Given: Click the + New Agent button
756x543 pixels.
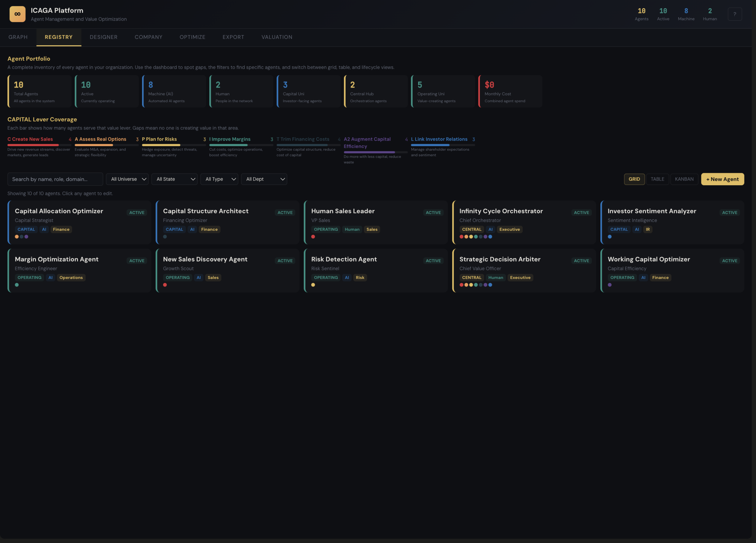Looking at the screenshot, I should pyautogui.click(x=722, y=179).
